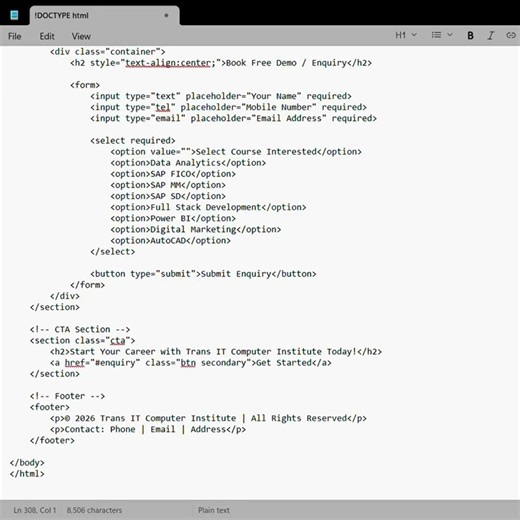Click the AutoCAD option line

[170, 240]
